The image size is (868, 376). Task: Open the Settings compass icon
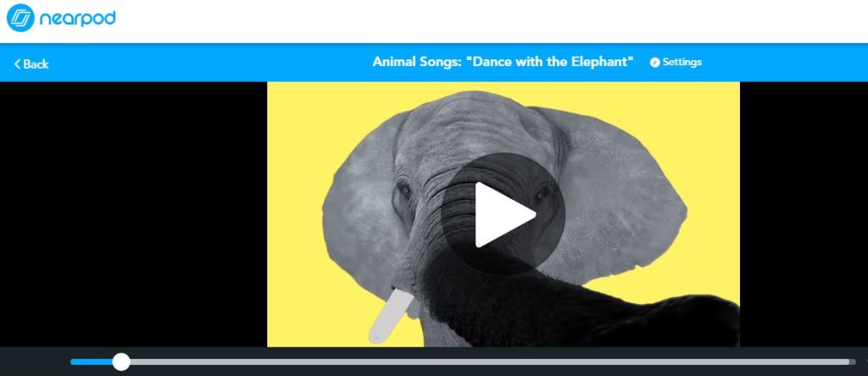pos(655,63)
